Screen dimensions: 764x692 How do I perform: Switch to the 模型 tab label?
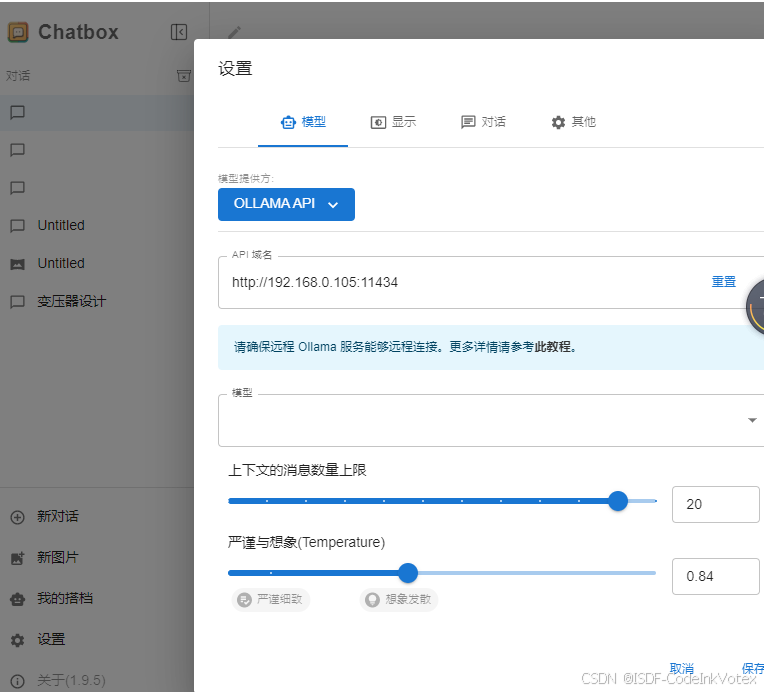(x=314, y=122)
